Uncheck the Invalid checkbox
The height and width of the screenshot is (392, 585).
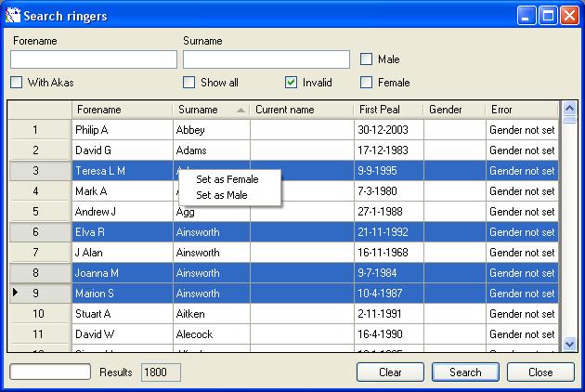pos(292,83)
